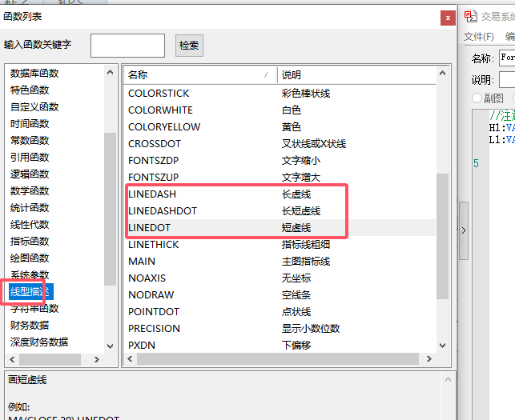The width and height of the screenshot is (515, 420).
Task: Select NODRAW function row
Action: coord(280,294)
